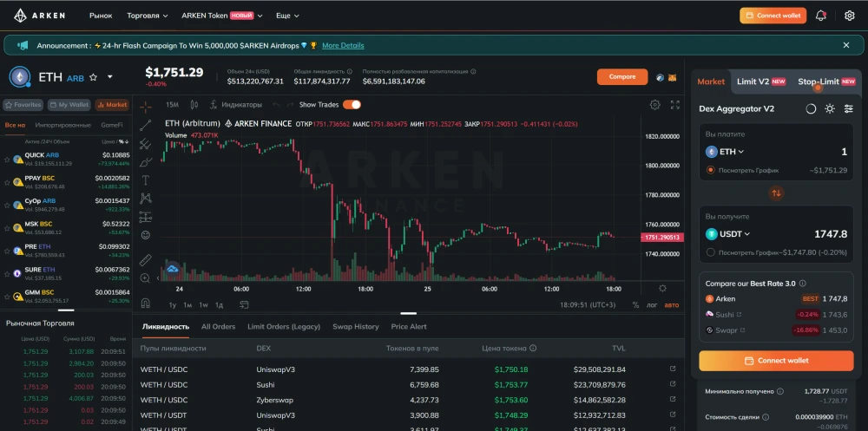Screen dimensions: 868x431
Task: Open the go-to-date calendar icon
Action: 244,304
